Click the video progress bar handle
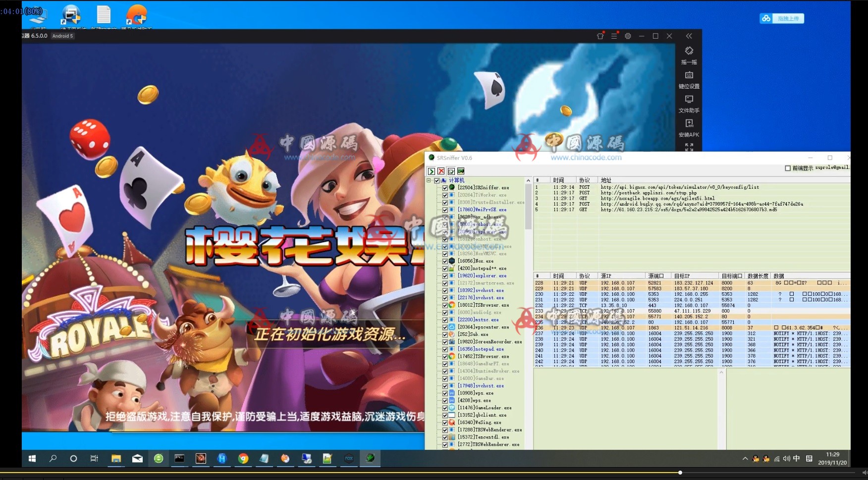 point(680,473)
